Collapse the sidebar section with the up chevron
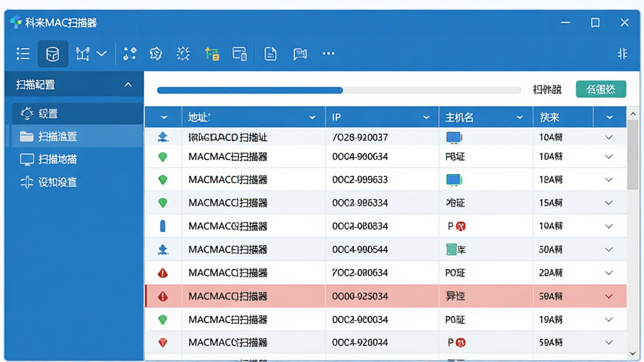The height and width of the screenshot is (362, 644). 128,85
